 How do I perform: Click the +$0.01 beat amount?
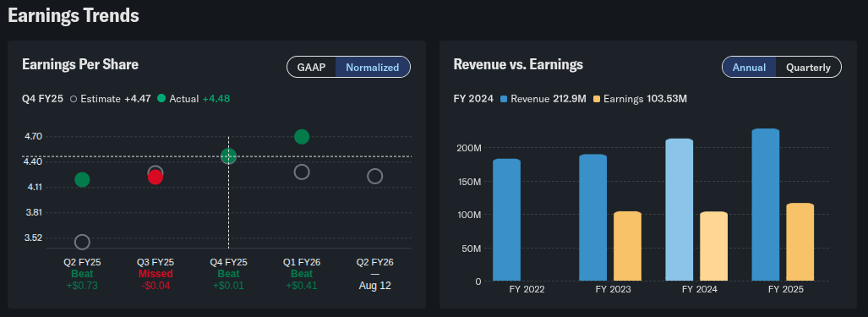click(x=229, y=286)
